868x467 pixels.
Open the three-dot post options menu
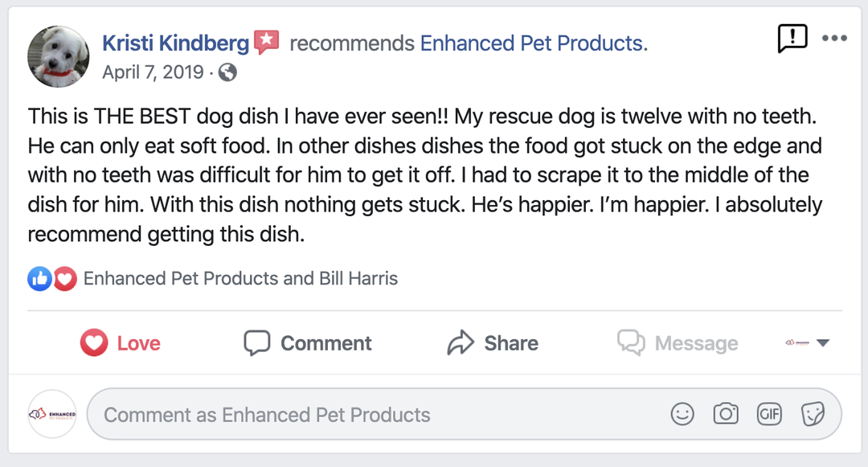point(834,39)
